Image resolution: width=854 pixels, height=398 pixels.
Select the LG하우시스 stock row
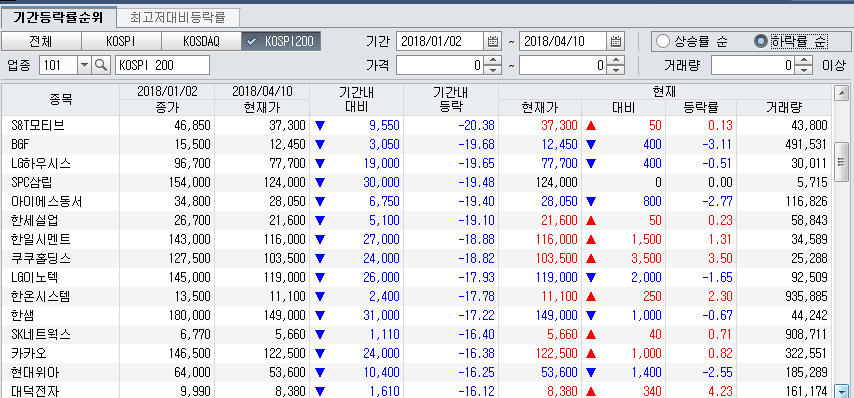click(417, 163)
